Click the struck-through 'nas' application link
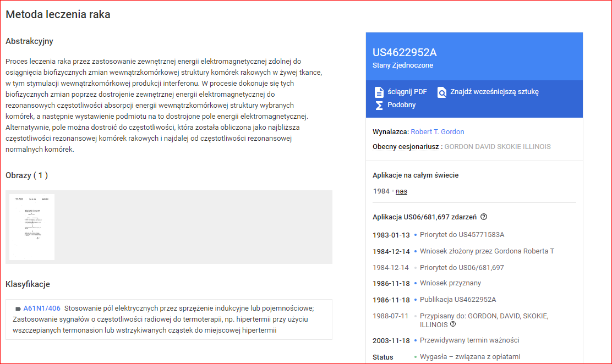The width and height of the screenshot is (612, 364). [x=401, y=191]
